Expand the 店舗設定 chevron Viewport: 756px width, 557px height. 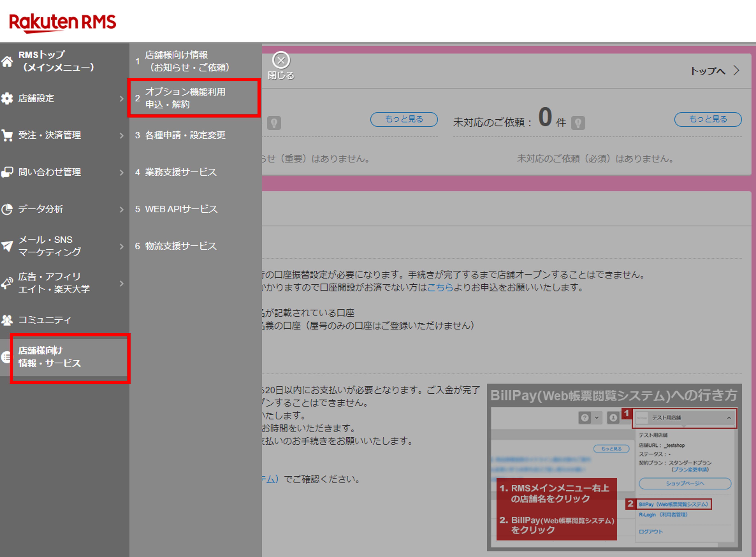pos(122,99)
